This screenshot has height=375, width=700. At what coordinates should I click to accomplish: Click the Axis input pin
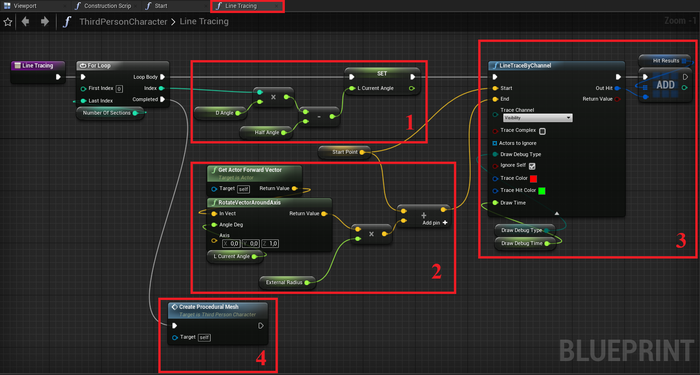point(214,241)
